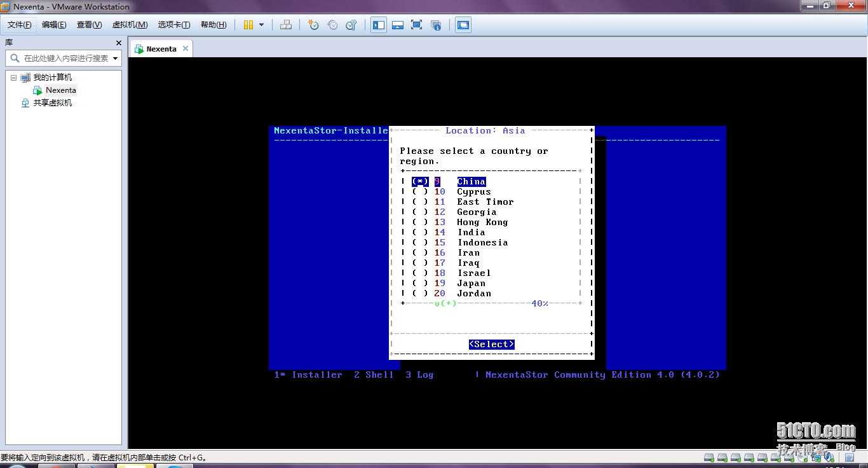The width and height of the screenshot is (868, 468).
Task: Open the 虚拟机(M) menu
Action: pos(130,25)
